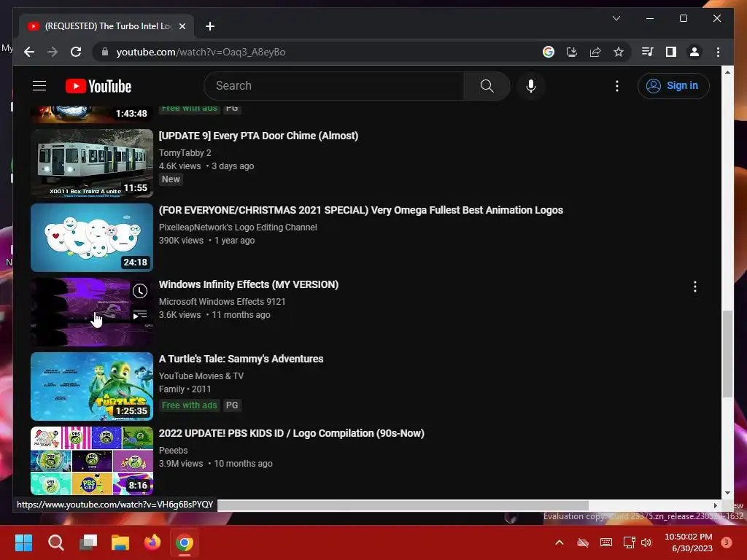Click the Free with ads badge under A Turtle's Tale

(189, 405)
